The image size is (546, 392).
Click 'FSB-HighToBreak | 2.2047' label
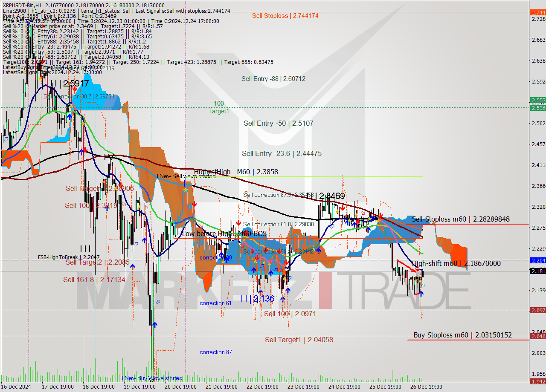click(69, 257)
